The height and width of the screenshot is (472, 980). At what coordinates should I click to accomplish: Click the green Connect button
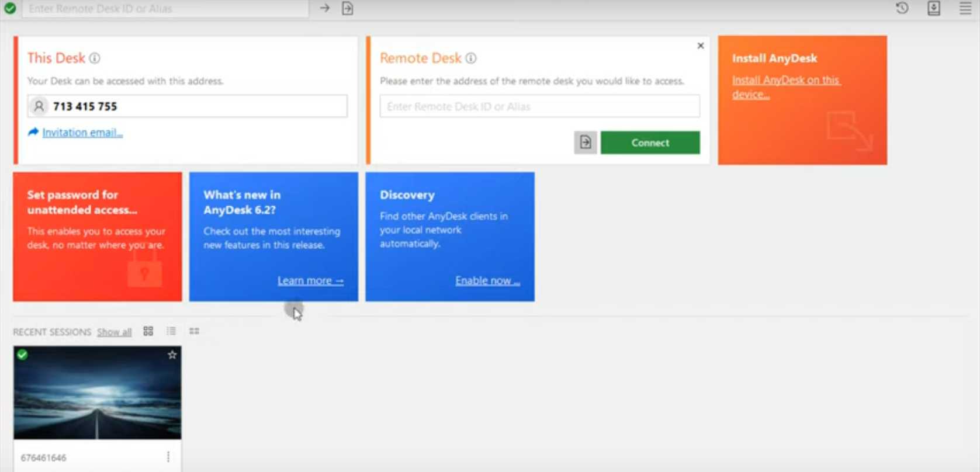pyautogui.click(x=650, y=143)
